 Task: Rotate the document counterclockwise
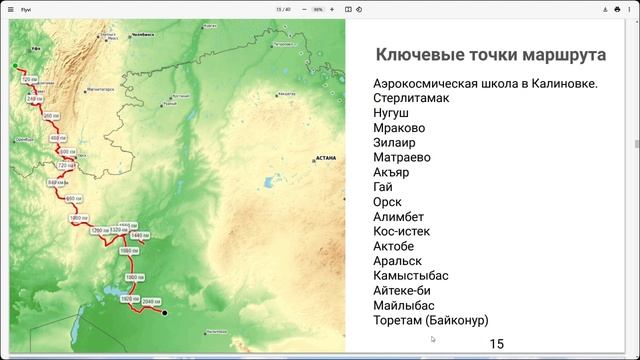[x=359, y=9]
